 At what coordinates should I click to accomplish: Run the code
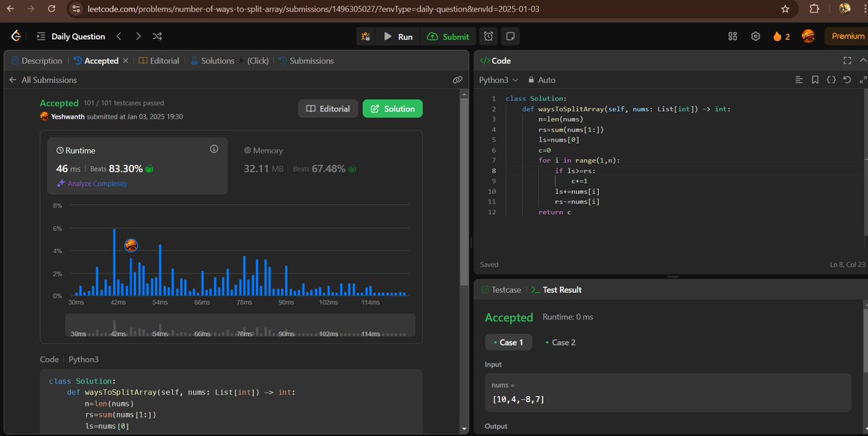pos(398,36)
